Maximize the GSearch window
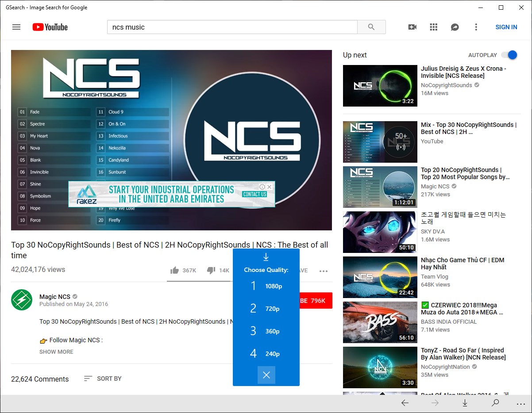 pos(501,7)
